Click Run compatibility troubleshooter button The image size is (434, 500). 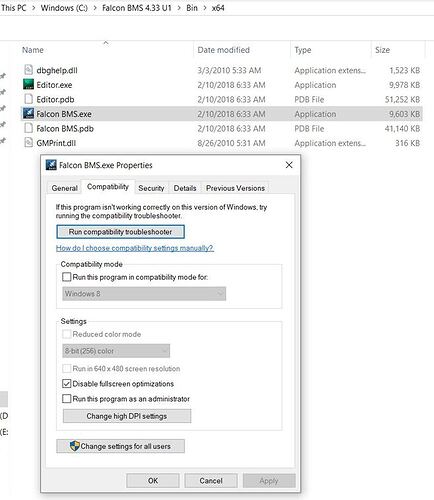120,232
